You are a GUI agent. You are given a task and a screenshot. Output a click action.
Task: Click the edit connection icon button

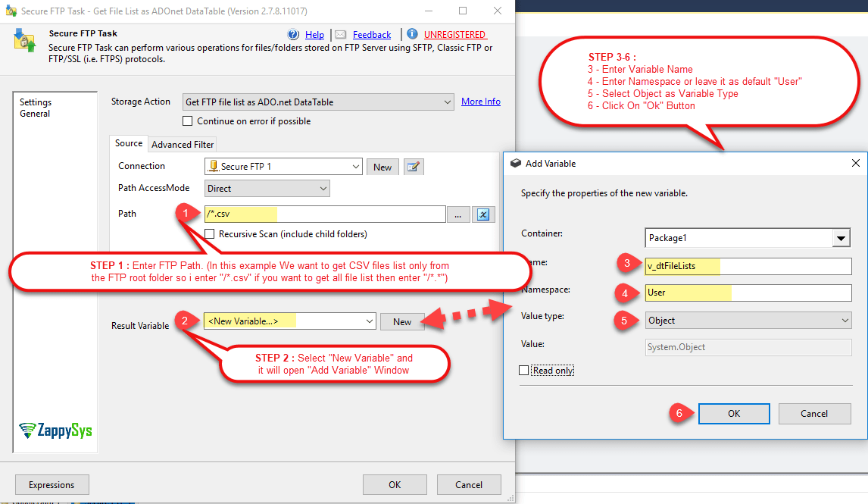click(414, 167)
